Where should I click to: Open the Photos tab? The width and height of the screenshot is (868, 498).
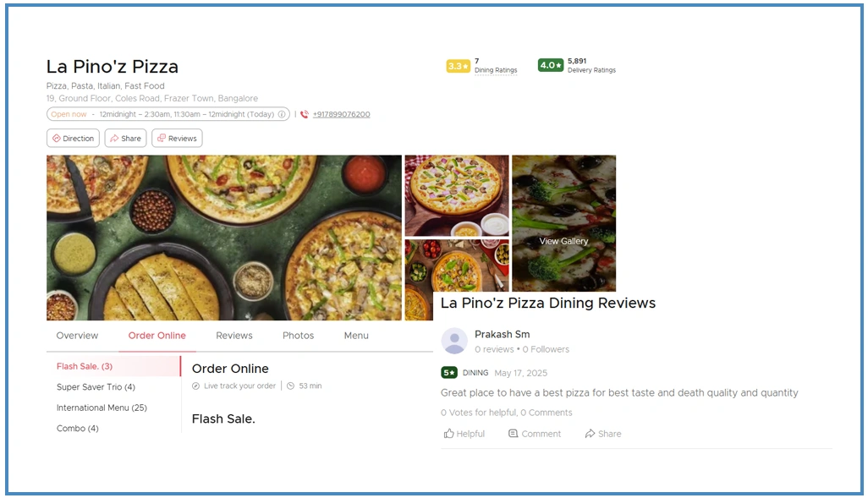click(x=299, y=336)
